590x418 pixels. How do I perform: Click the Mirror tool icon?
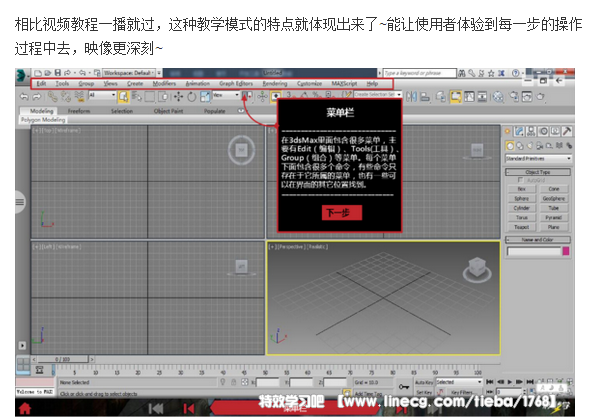click(x=411, y=97)
